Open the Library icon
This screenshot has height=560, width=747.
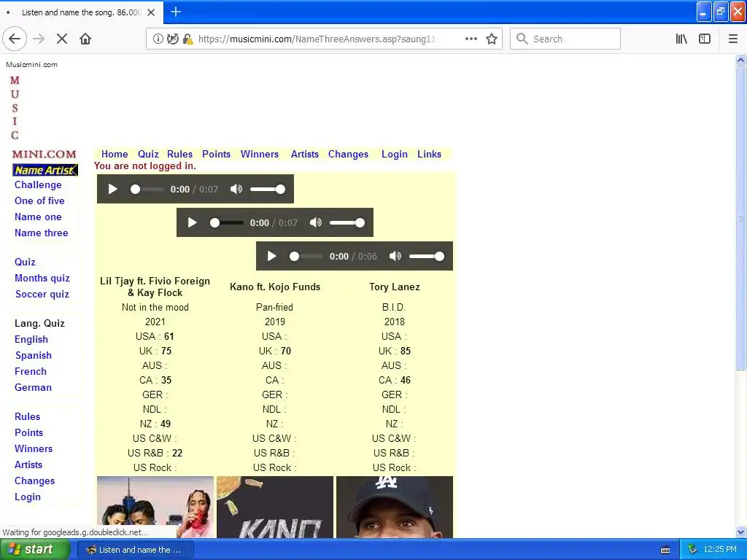(681, 39)
